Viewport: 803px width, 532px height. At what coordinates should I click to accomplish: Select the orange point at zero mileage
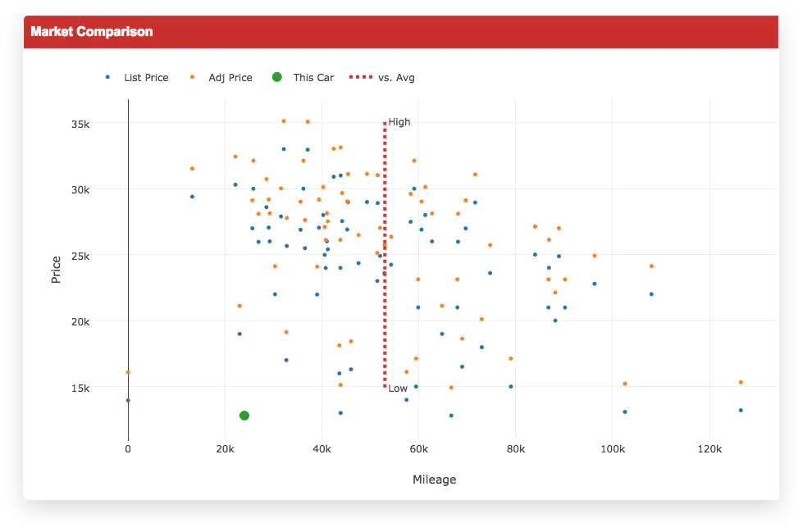pyautogui.click(x=128, y=372)
